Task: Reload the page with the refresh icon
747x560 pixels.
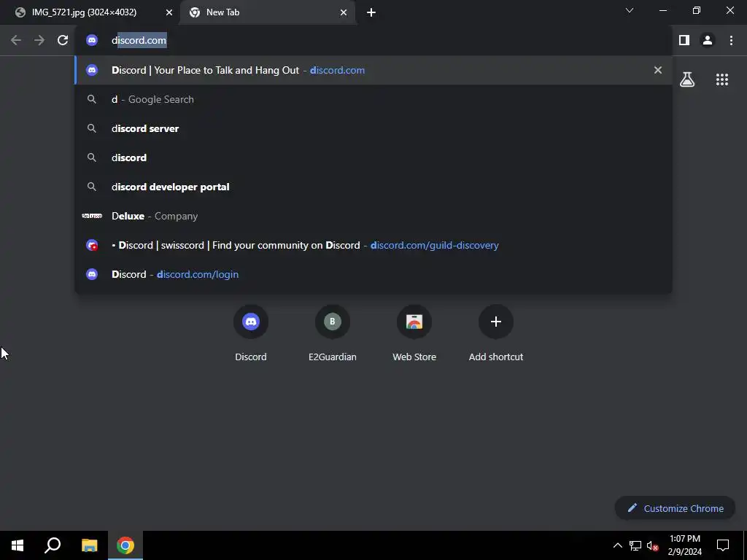Action: (x=63, y=41)
